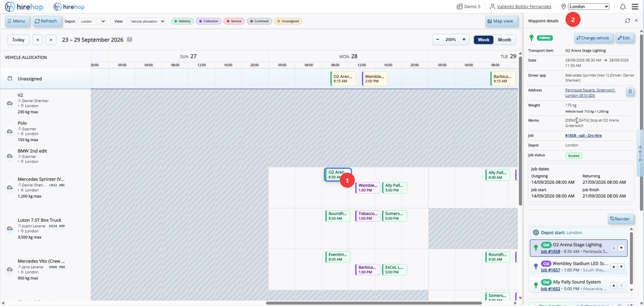Select Barbica... 1:00 PM event on Vito row
Image resolution: width=644 pixels, height=306 pixels.
(x=367, y=269)
